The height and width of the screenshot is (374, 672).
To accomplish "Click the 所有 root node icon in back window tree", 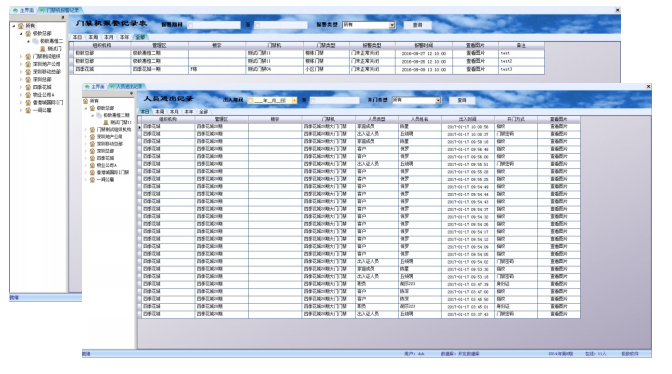I will click(21, 26).
